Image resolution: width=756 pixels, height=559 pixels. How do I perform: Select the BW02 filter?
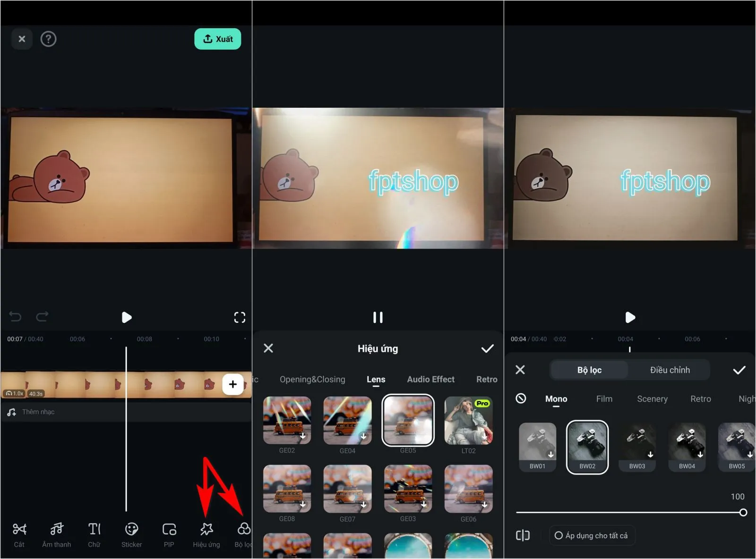coord(587,447)
